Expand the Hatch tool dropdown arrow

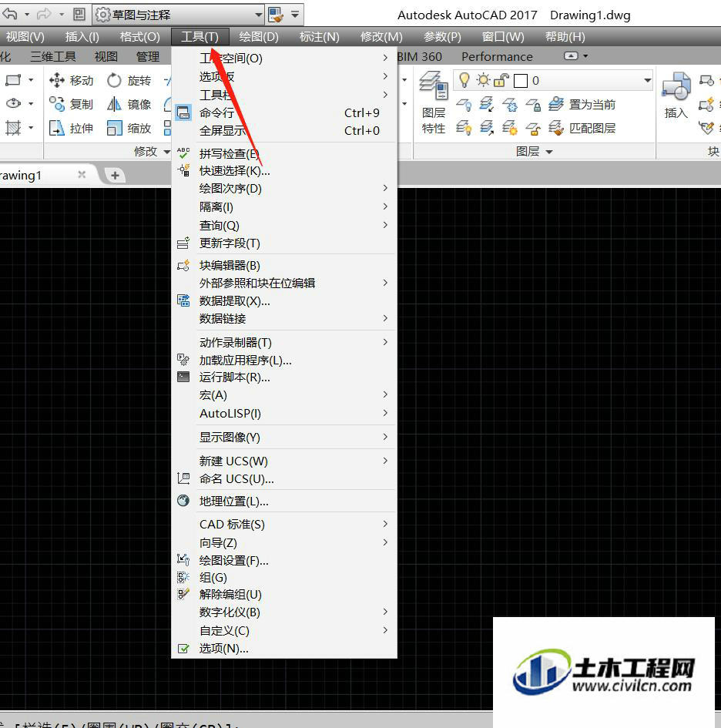pyautogui.click(x=31, y=127)
